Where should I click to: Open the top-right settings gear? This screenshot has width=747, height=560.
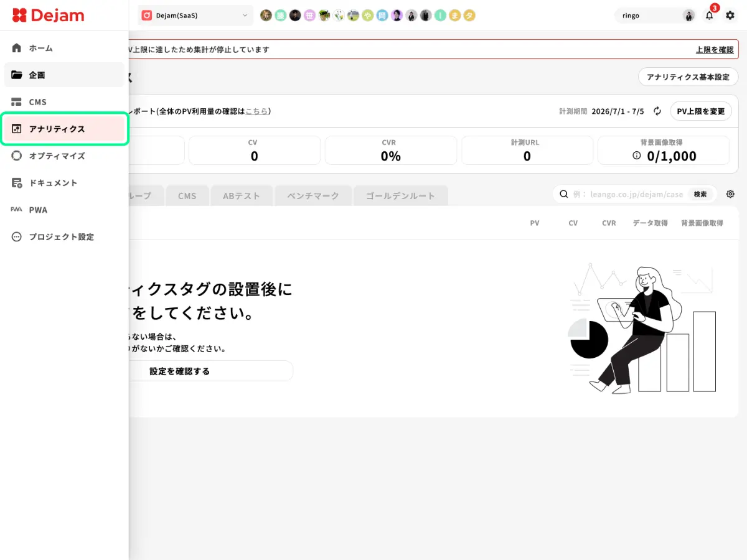coord(730,16)
